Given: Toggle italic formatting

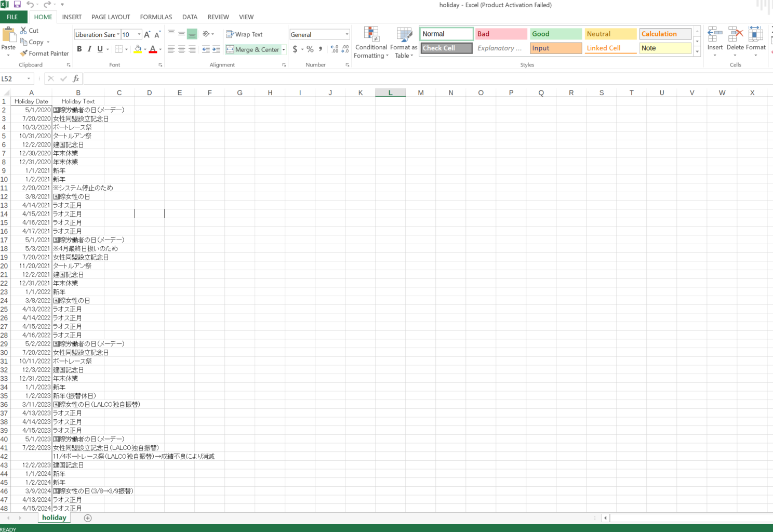Looking at the screenshot, I should 89,49.
